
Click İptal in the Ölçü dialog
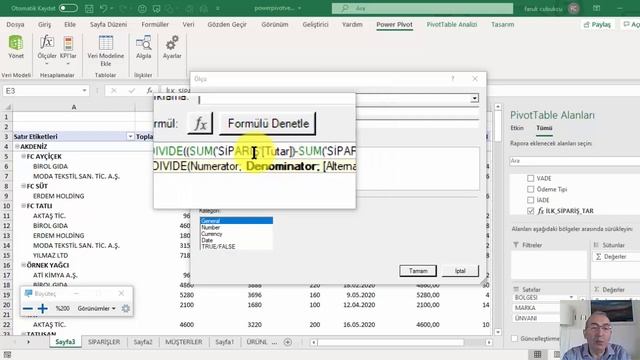[460, 271]
